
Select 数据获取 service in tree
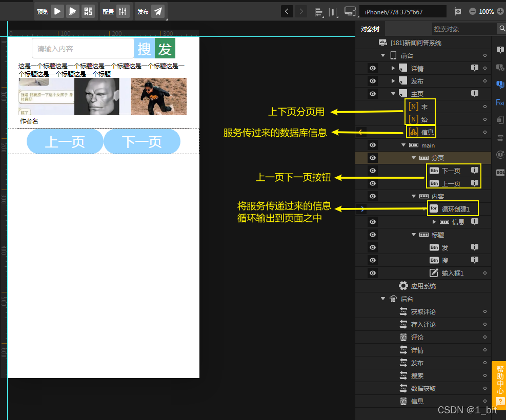(x=423, y=388)
